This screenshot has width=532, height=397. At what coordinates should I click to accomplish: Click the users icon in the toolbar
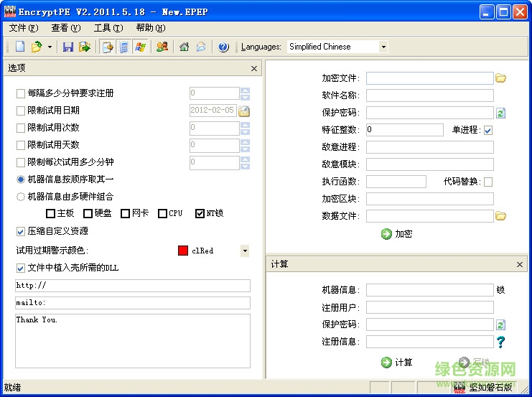point(162,47)
